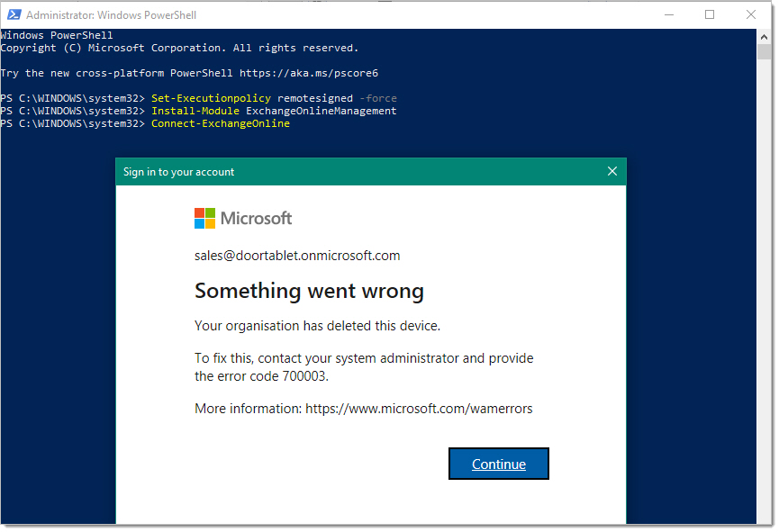Click the Administrator: Windows PowerShell title text

(x=112, y=15)
